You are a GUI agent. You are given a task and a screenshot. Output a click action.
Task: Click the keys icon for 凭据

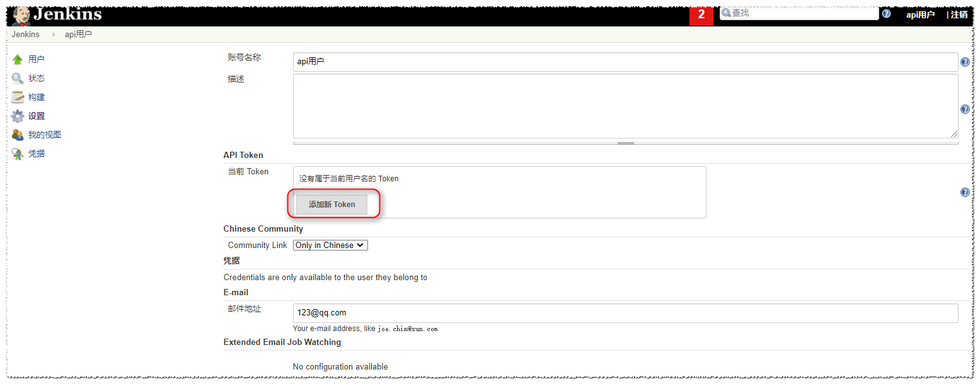(18, 154)
